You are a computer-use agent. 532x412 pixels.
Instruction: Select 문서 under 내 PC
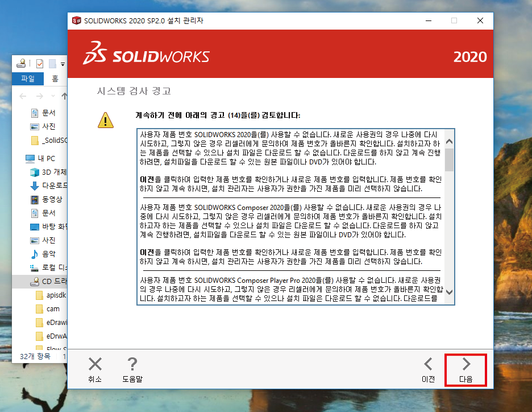43,213
